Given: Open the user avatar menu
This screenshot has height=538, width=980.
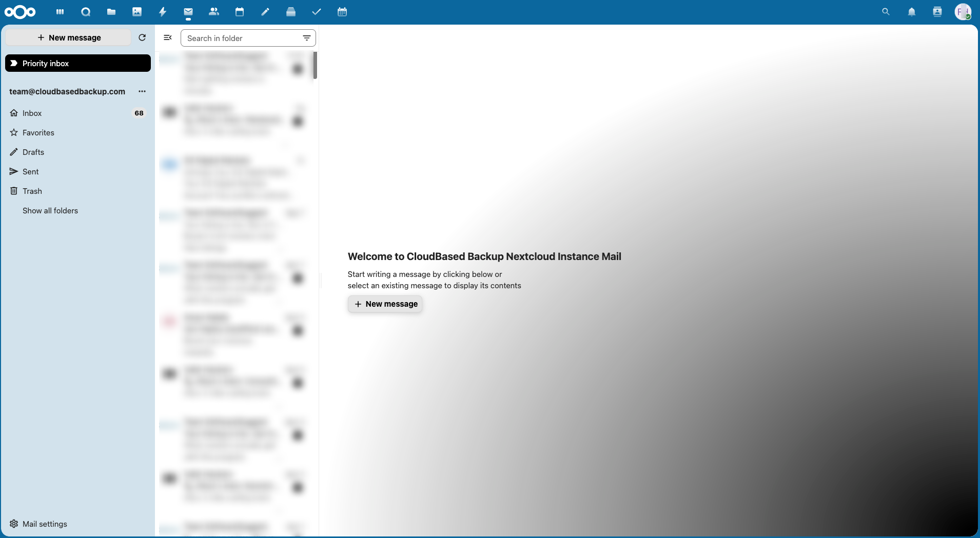Looking at the screenshot, I should point(963,12).
